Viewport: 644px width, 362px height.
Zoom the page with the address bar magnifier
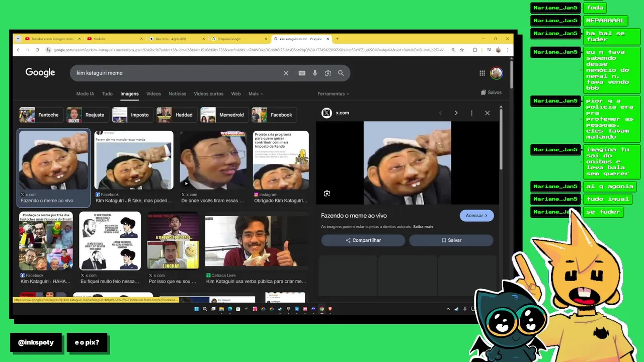(x=453, y=50)
